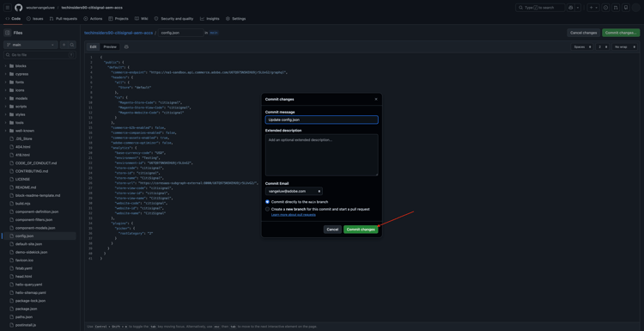The image size is (644, 331).
Task: Open the Spaces indent mode dropdown
Action: pos(582,47)
